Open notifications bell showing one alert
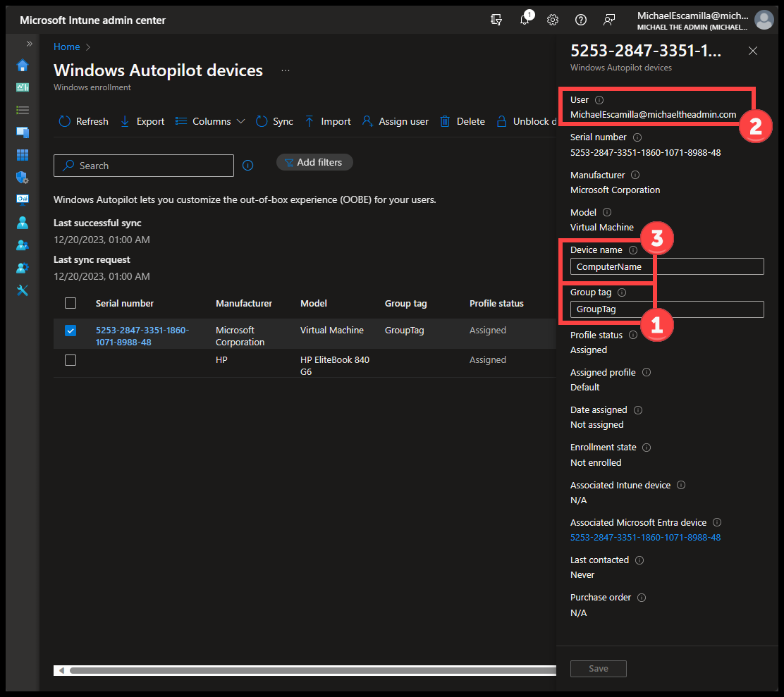This screenshot has height=697, width=784. [x=525, y=20]
